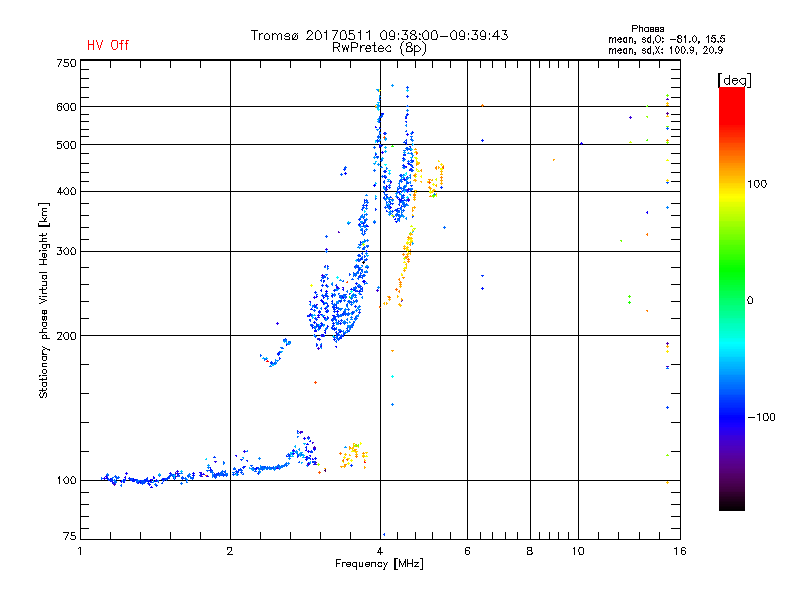Click the orange X-mode trace between 4 and 5 MHz
The width and height of the screenshot is (800, 600).
(x=401, y=268)
